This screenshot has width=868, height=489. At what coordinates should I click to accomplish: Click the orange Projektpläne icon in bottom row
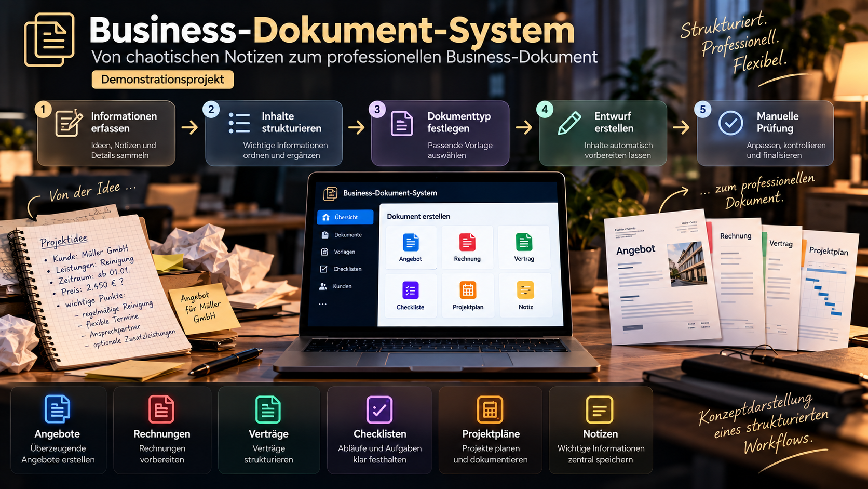[x=490, y=409]
